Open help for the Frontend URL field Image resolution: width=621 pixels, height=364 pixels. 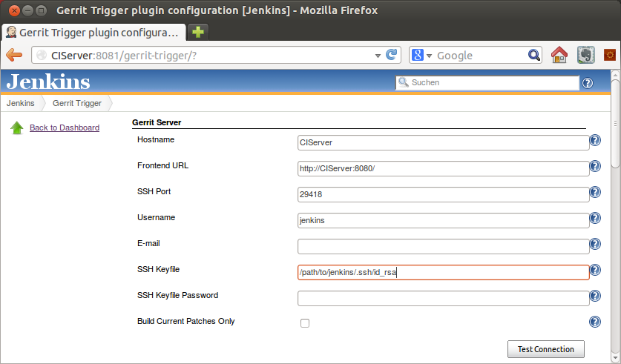pos(595,166)
